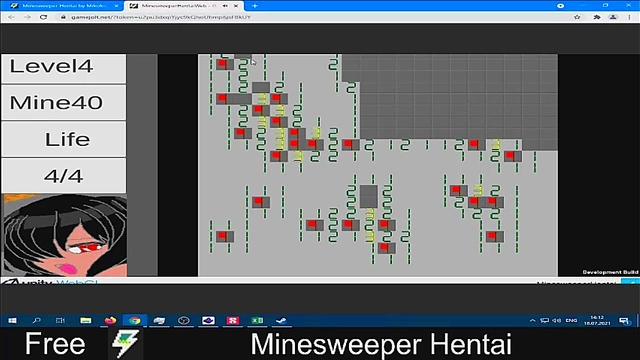Go back to the previous page
The width and height of the screenshot is (640, 360).
pos(11,17)
